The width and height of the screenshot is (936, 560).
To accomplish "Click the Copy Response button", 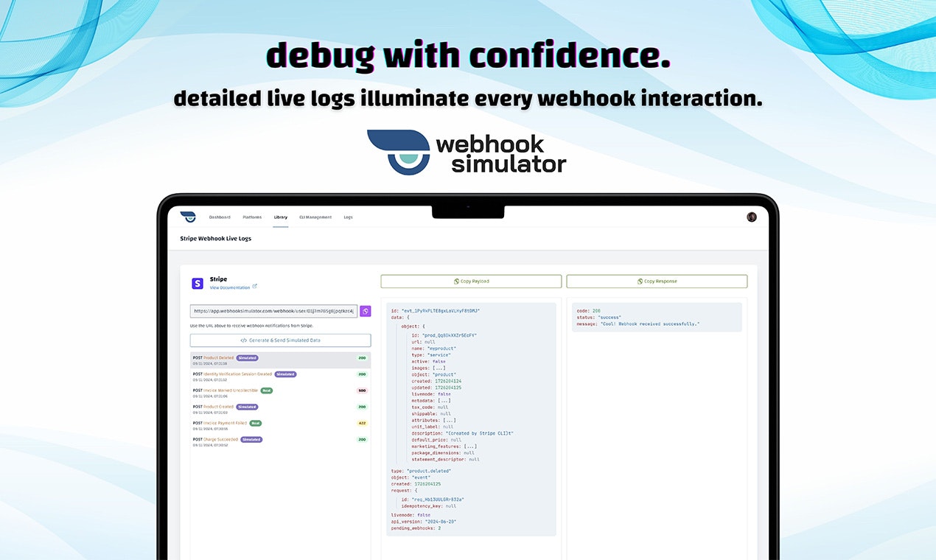I will 657,281.
